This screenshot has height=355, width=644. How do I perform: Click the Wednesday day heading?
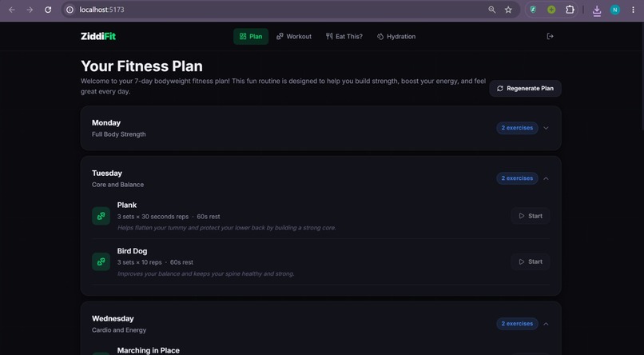click(x=113, y=318)
